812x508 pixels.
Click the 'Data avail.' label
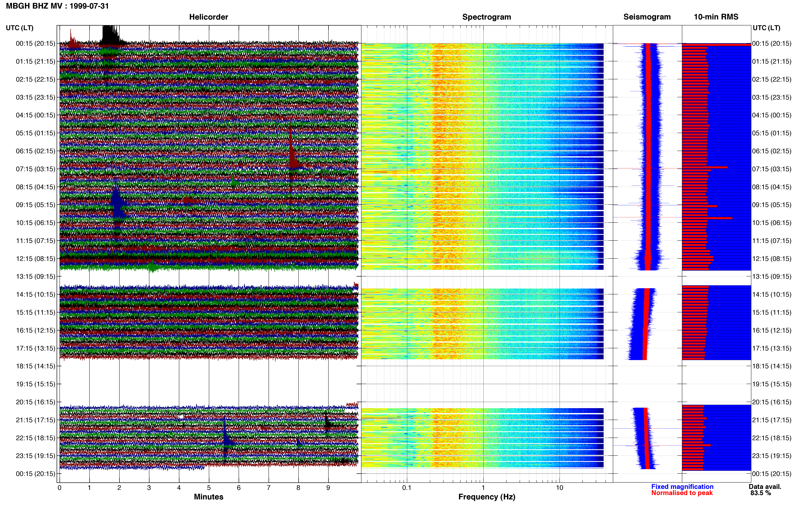(x=765, y=487)
